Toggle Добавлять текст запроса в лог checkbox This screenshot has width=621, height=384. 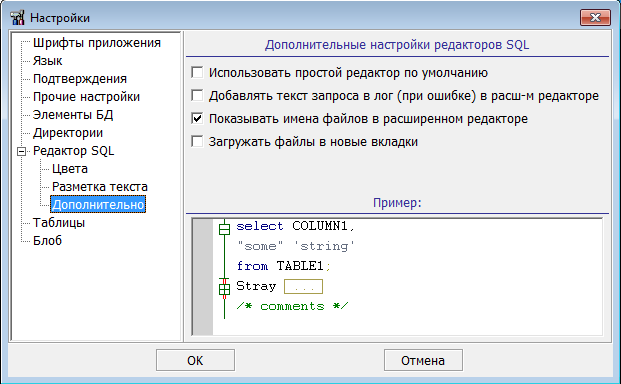click(197, 96)
